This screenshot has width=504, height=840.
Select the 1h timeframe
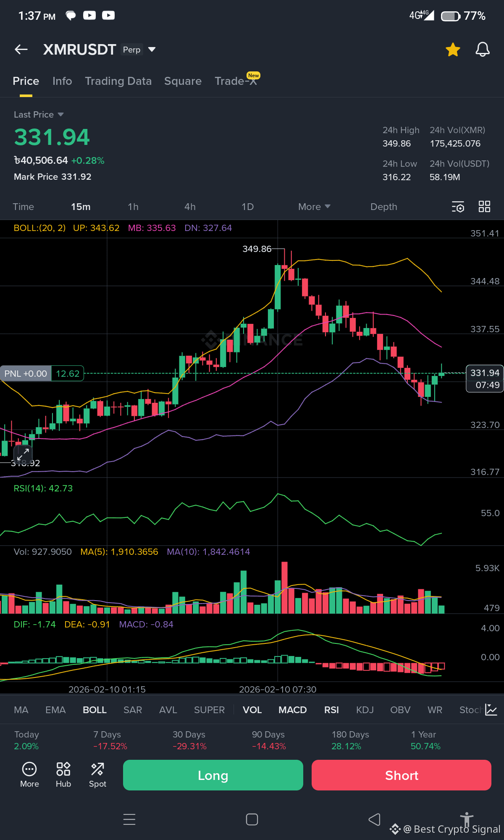click(x=133, y=207)
